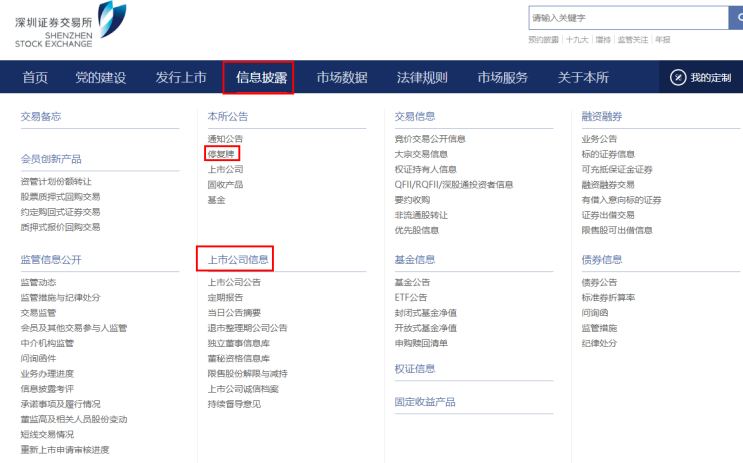The width and height of the screenshot is (743, 463).
Task: Click the search button beside keyword field
Action: (736, 18)
